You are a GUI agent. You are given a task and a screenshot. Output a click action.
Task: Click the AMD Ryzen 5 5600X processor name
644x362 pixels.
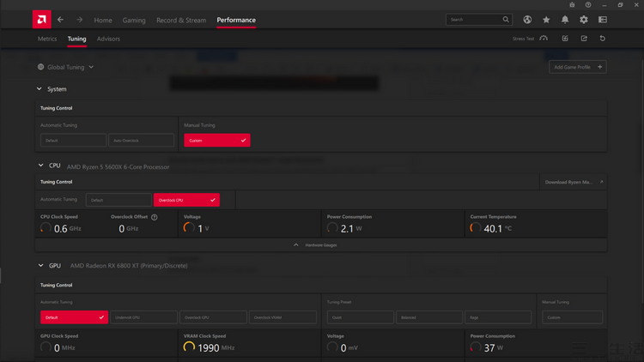pos(118,167)
